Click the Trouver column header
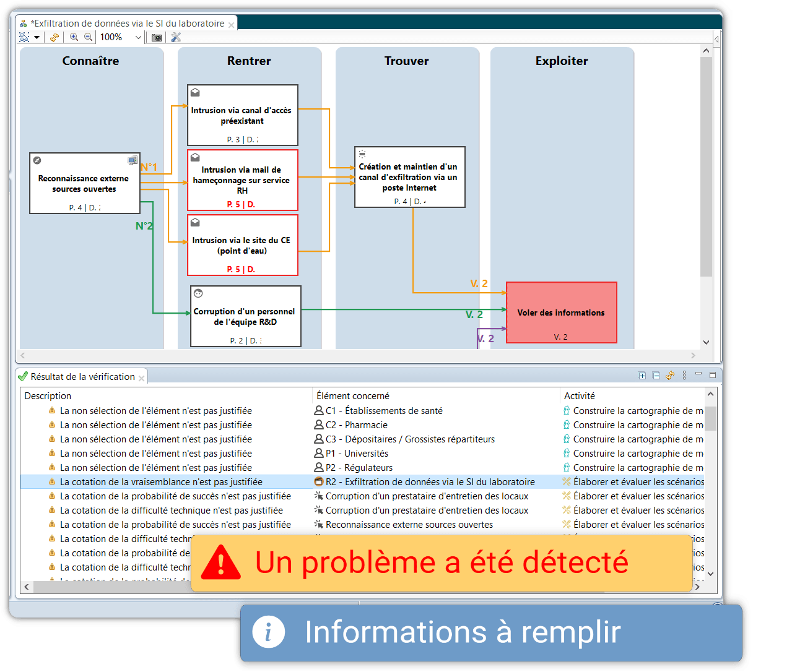Viewport: 805px width, 672px height. [407, 61]
